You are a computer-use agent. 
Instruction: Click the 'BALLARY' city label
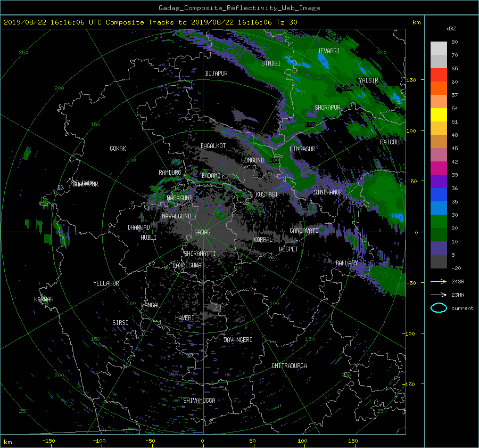[x=346, y=263]
